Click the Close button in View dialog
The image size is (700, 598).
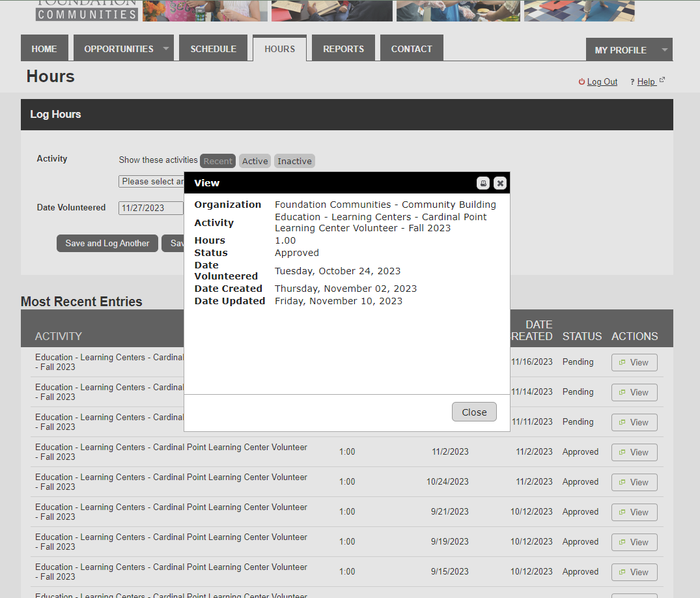click(x=474, y=412)
